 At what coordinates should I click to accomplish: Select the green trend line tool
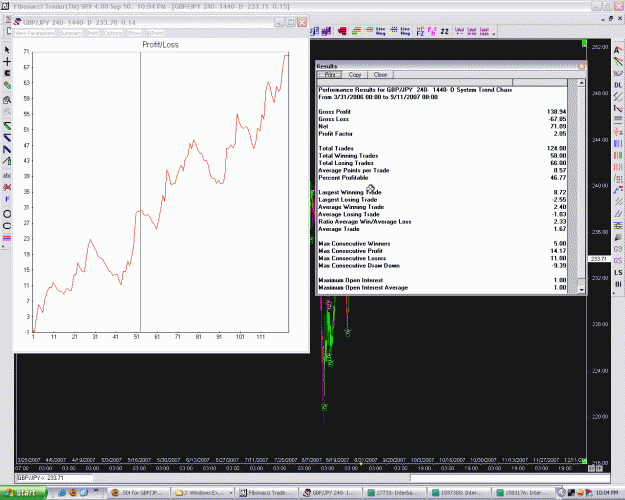[7, 126]
